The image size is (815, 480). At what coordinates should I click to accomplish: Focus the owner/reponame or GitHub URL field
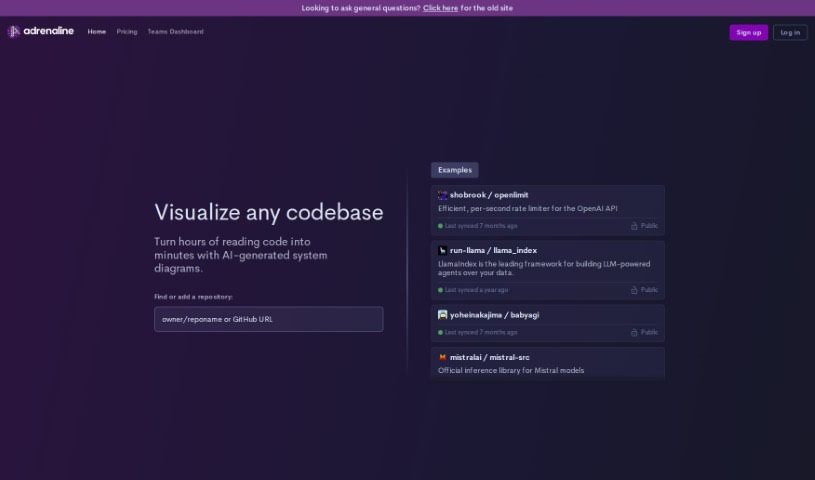click(x=269, y=319)
